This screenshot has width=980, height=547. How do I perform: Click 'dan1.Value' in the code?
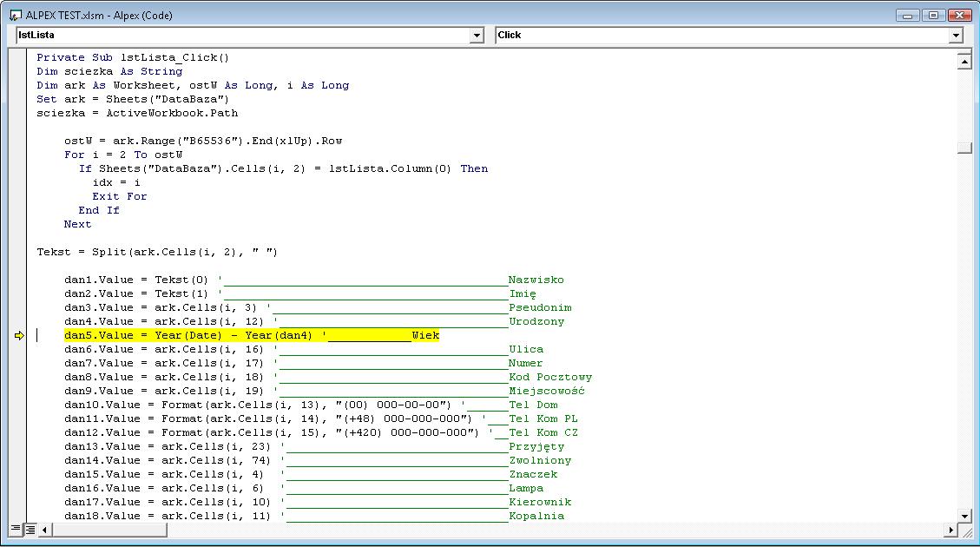tap(99, 280)
